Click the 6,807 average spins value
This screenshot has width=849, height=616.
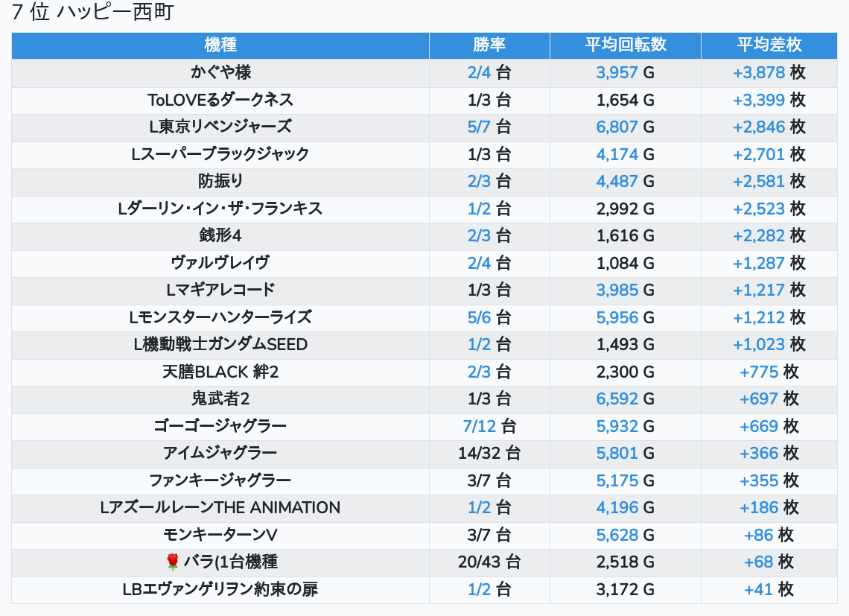[x=617, y=127]
